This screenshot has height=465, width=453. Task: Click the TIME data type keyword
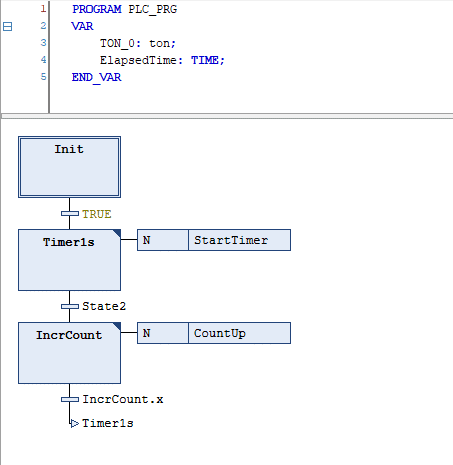coord(205,60)
